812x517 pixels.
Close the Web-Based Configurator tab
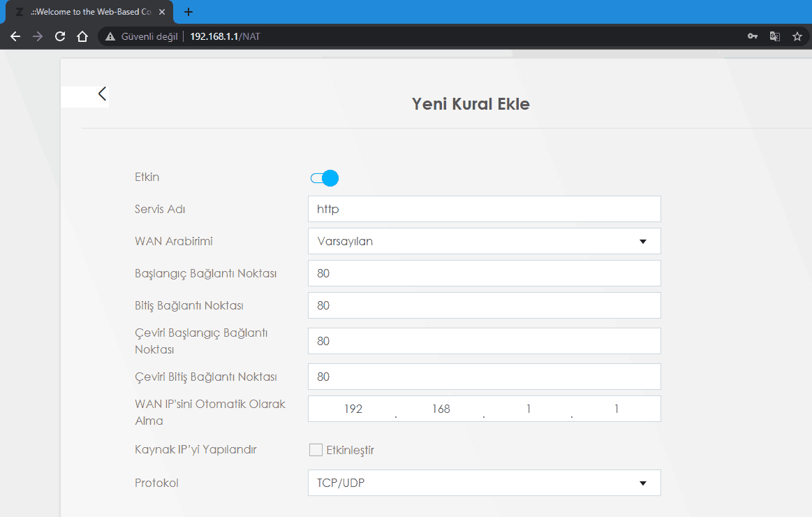pyautogui.click(x=162, y=12)
